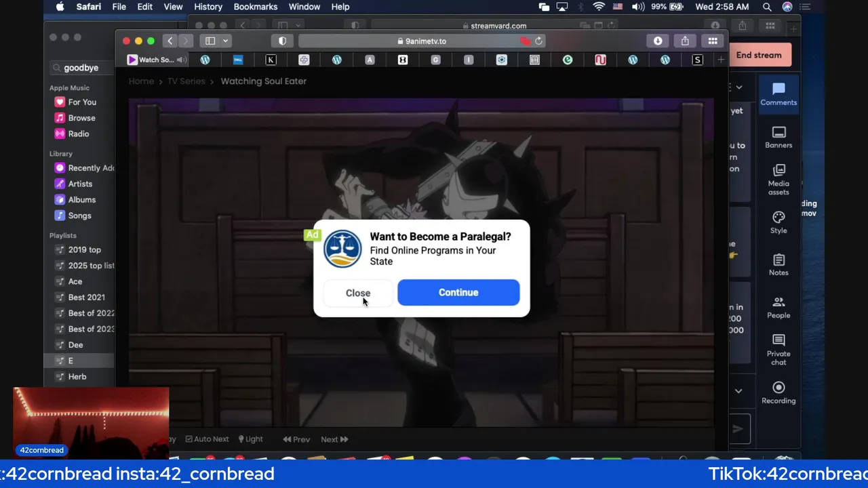Open the Safari File menu
The height and width of the screenshot is (488, 868).
[119, 7]
